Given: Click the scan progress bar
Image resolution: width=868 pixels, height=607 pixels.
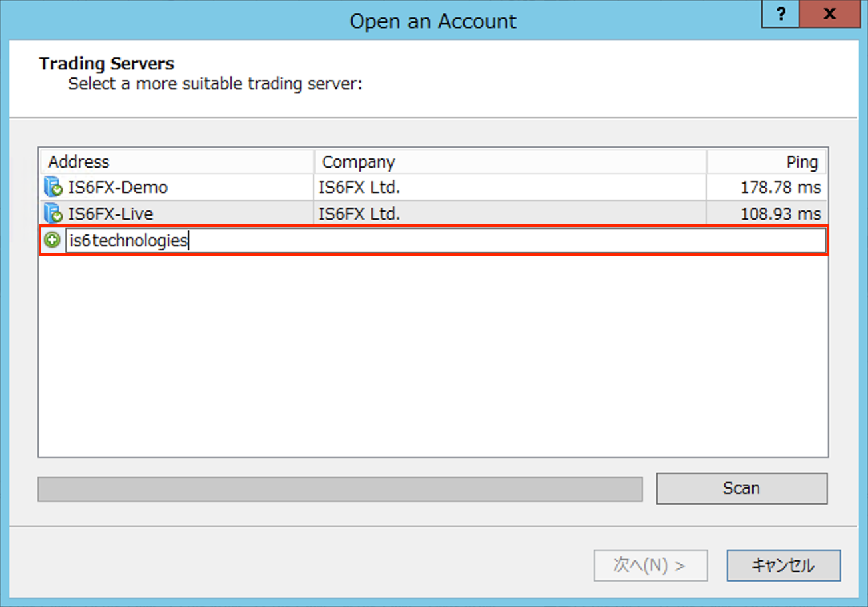Looking at the screenshot, I should click(x=340, y=489).
